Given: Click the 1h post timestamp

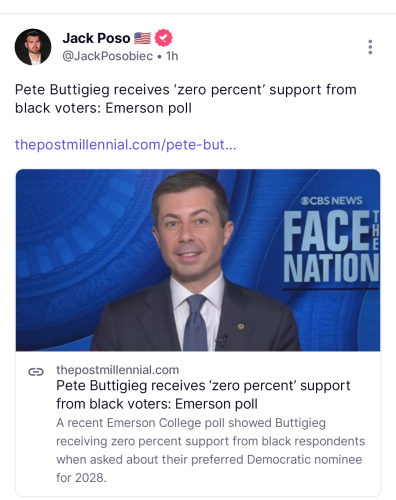Looking at the screenshot, I should [172, 56].
